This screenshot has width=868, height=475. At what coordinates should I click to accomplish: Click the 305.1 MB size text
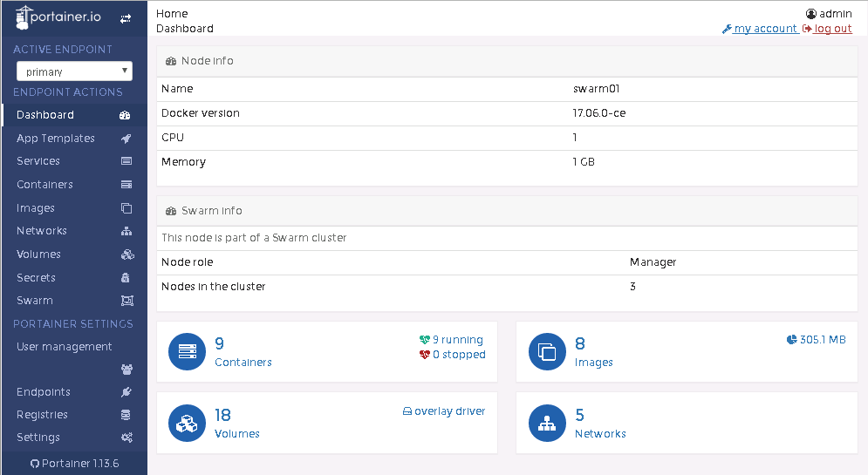coord(823,340)
